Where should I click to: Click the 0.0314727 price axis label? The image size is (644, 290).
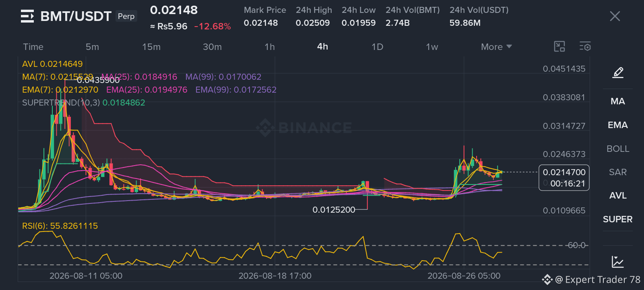pyautogui.click(x=564, y=126)
